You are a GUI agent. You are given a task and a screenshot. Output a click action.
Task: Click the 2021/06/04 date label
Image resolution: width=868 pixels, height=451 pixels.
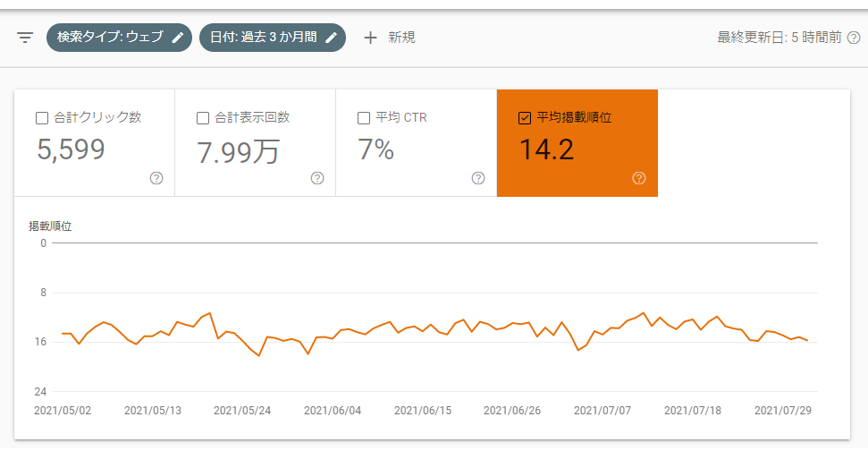(x=333, y=411)
